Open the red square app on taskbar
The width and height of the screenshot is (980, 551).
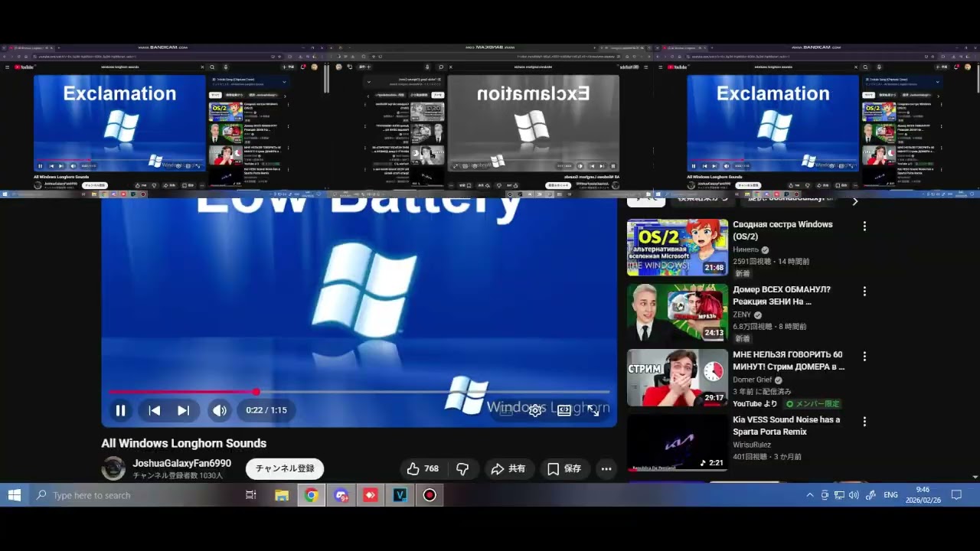coord(371,495)
